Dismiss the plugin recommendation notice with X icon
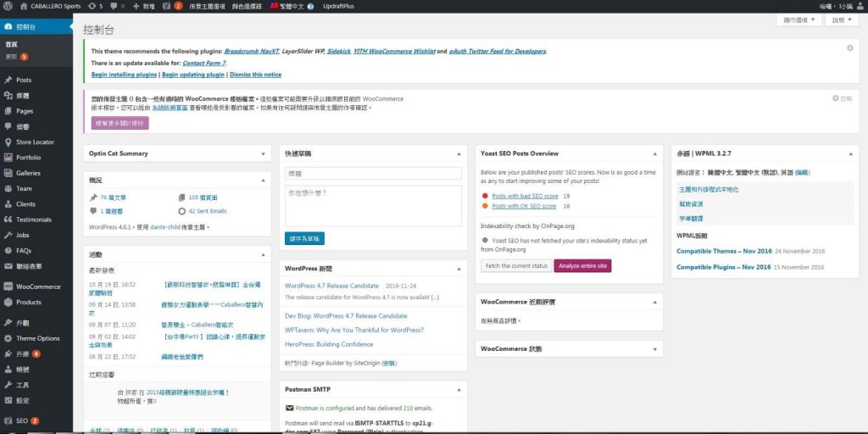Screen dimensions: 868x434 [849, 48]
